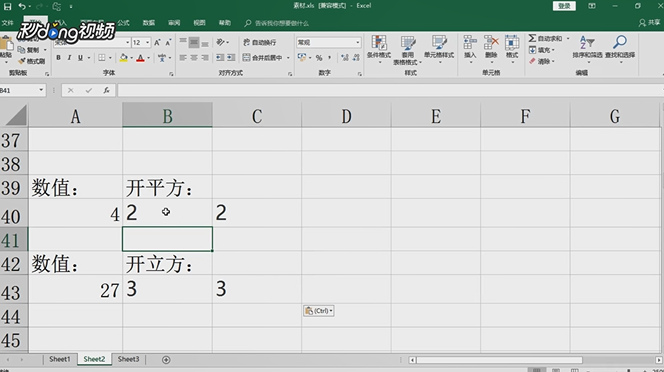Align the cell text to the top
This screenshot has width=664, height=372.
pyautogui.click(x=183, y=42)
